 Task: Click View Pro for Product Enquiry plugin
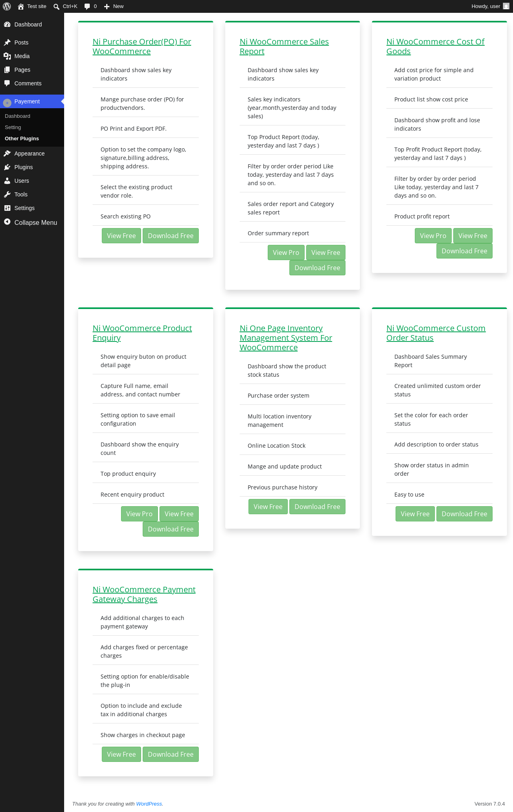(139, 514)
